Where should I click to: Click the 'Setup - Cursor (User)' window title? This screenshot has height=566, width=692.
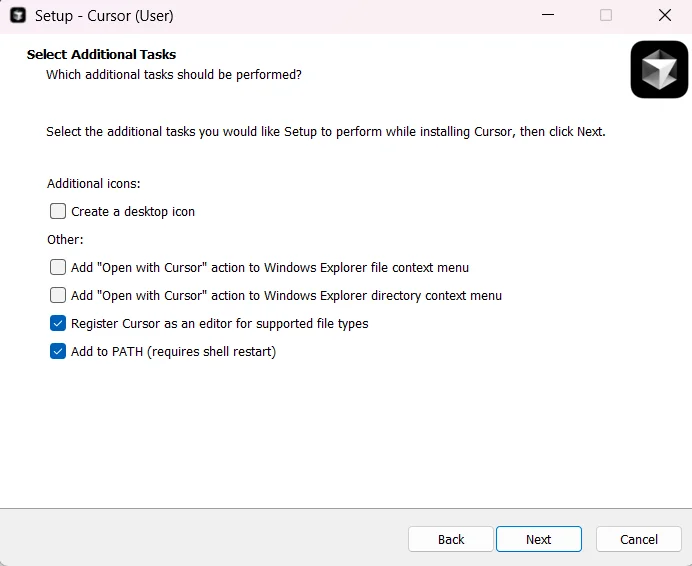pos(104,16)
